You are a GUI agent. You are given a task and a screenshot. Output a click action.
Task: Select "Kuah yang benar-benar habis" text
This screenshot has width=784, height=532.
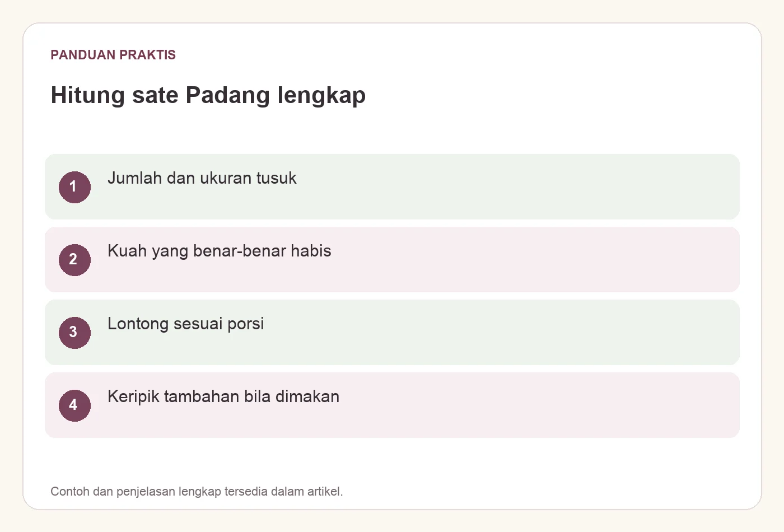click(220, 251)
